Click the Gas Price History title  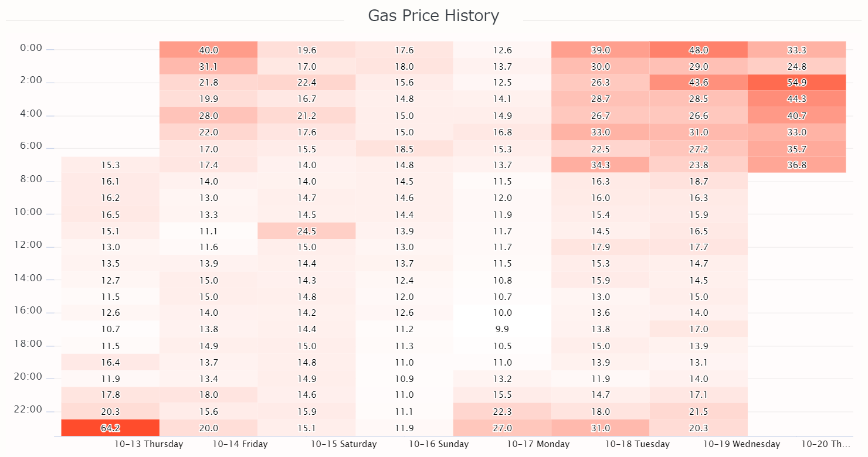click(x=433, y=16)
